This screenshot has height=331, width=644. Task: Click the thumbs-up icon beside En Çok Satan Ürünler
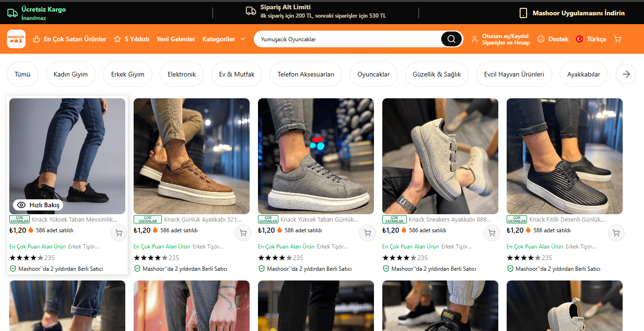tap(37, 39)
